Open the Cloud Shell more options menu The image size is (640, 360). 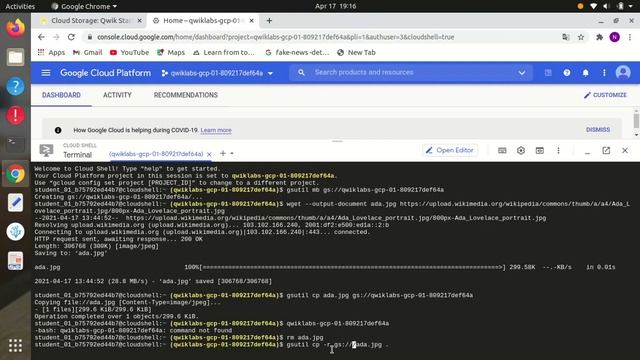coord(558,151)
